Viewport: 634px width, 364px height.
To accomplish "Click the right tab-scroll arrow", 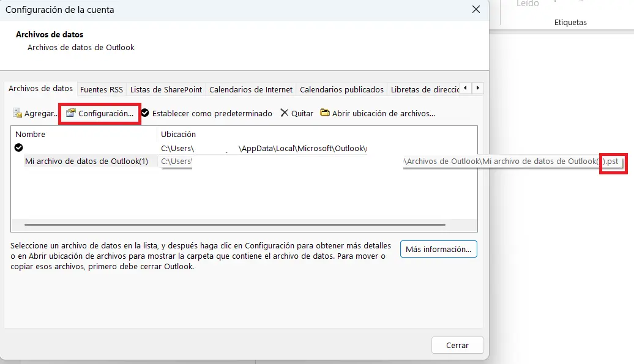I will click(x=477, y=88).
